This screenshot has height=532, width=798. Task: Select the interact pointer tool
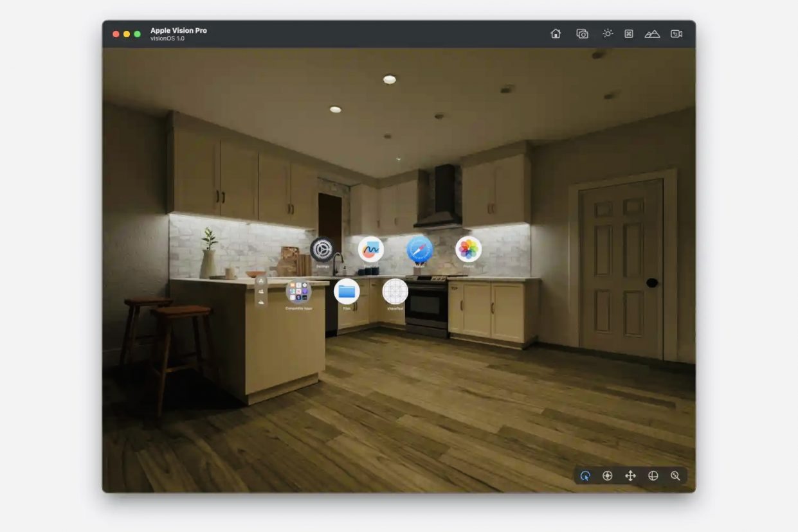(585, 475)
